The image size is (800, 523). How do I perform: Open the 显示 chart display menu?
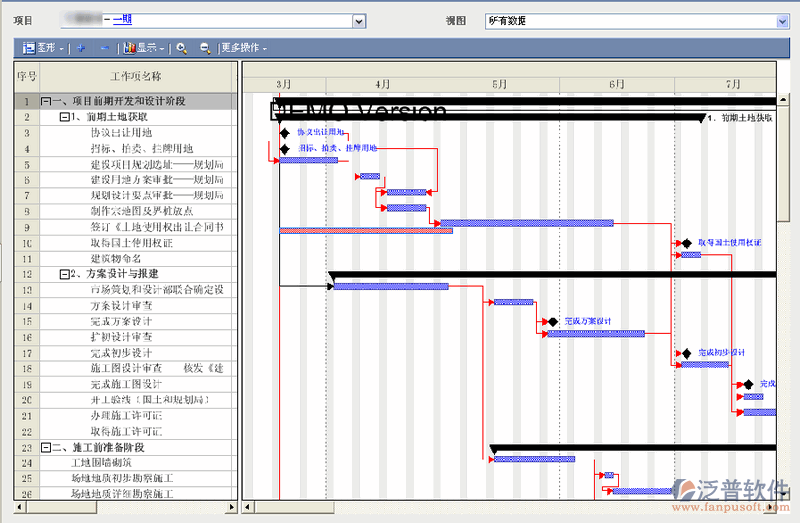click(x=143, y=47)
